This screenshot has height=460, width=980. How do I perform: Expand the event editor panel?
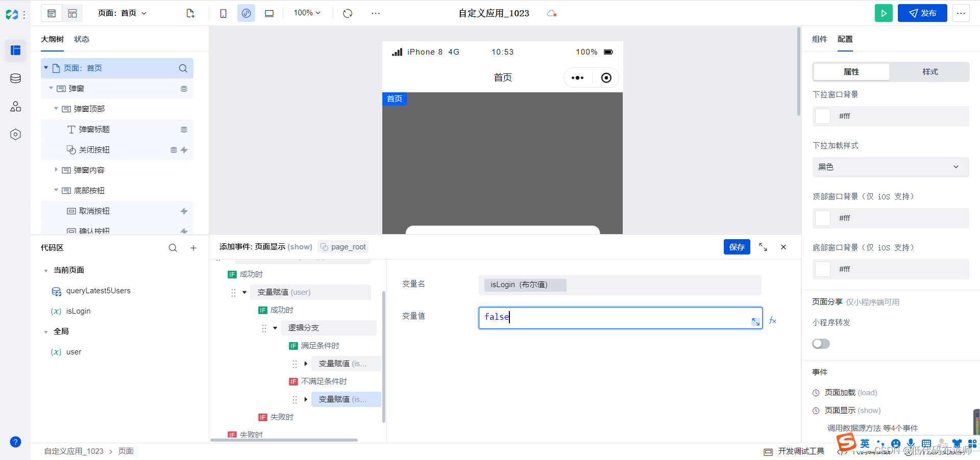coord(763,247)
